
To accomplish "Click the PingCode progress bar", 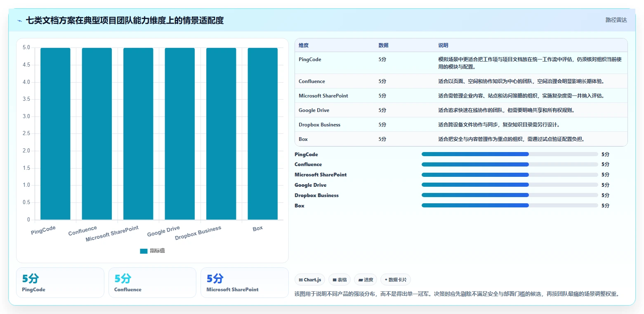I will pyautogui.click(x=510, y=154).
